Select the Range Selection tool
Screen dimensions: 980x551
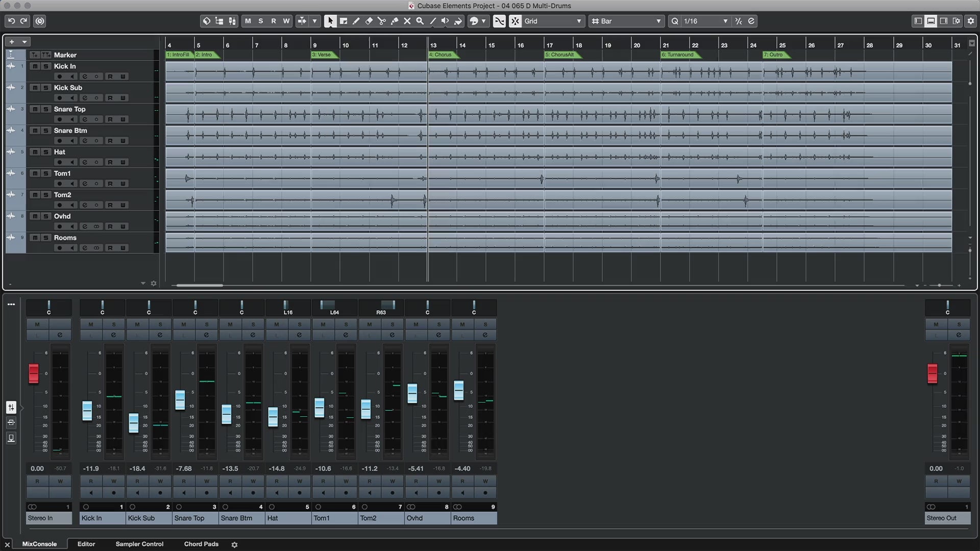pyautogui.click(x=343, y=21)
